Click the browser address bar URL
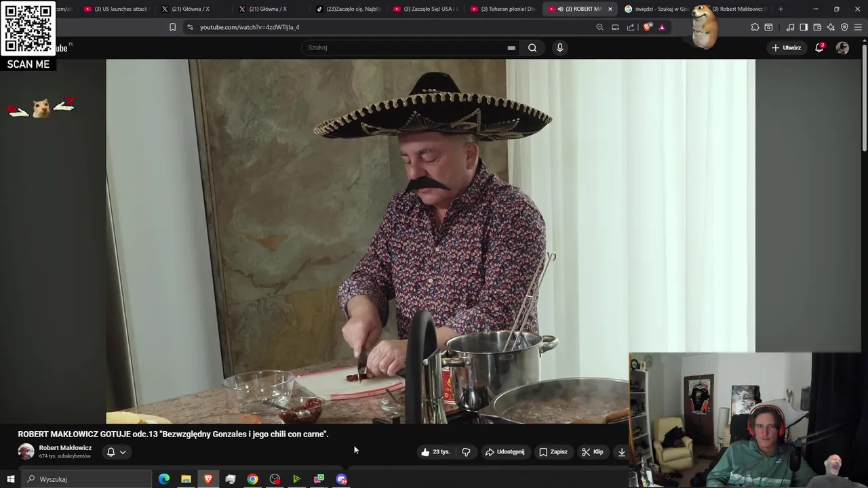Screen dimensions: 868x488 (x=250, y=27)
